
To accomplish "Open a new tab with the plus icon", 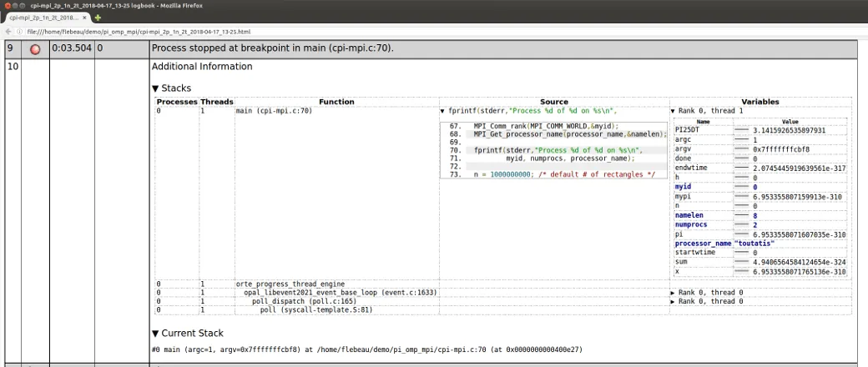I will (x=98, y=17).
